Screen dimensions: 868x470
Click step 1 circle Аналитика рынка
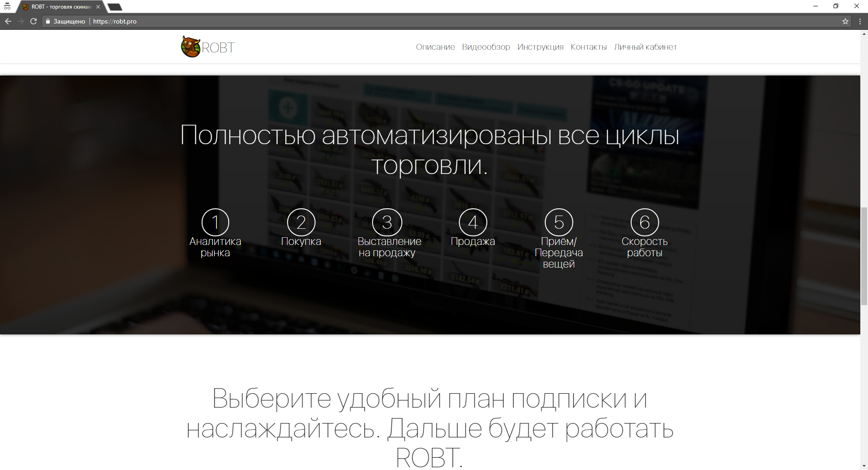pyautogui.click(x=215, y=222)
